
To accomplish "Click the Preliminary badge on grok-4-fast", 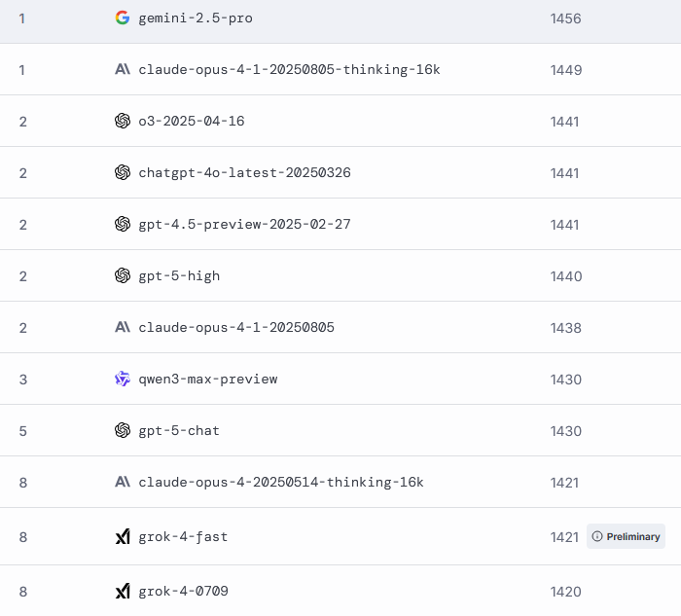I will coord(626,536).
